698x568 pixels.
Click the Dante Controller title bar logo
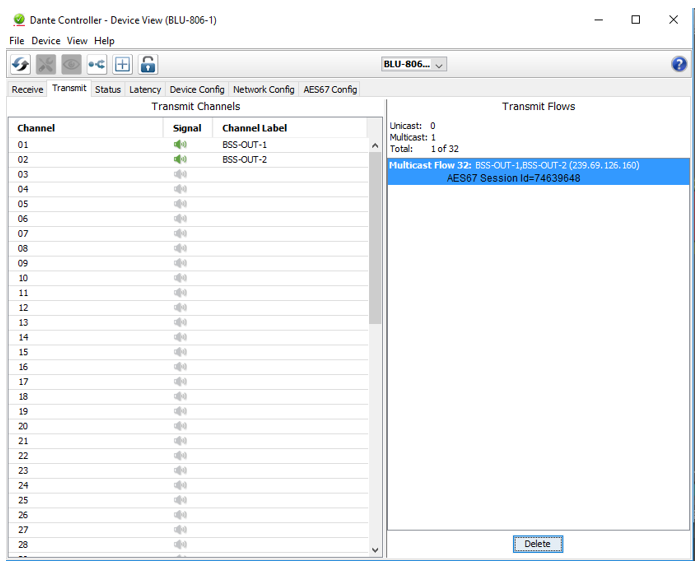point(19,20)
